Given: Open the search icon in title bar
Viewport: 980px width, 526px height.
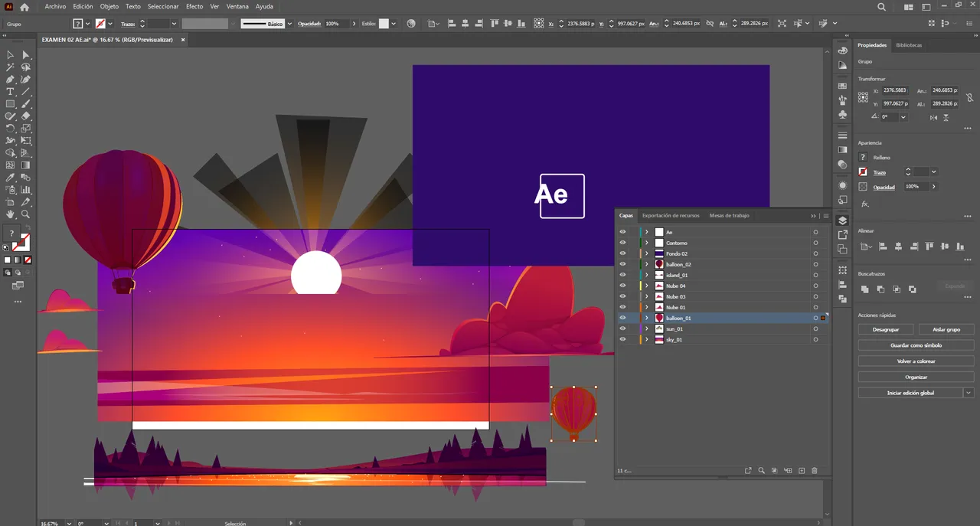Looking at the screenshot, I should pos(882,7).
